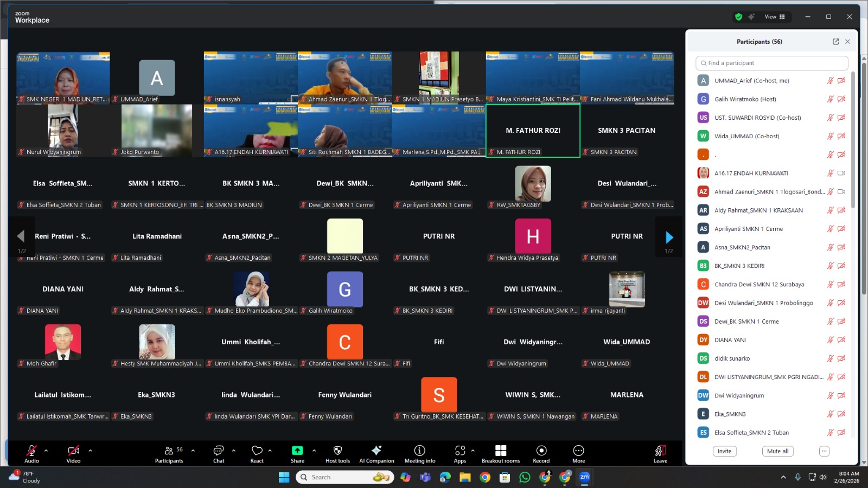This screenshot has width=868, height=488.
Task: Click the Find a participant search field
Action: [x=771, y=63]
